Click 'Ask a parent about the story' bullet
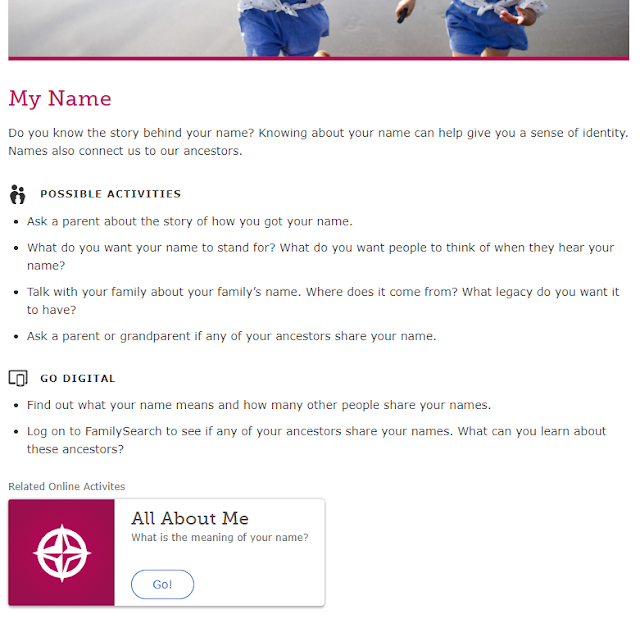 pos(190,221)
